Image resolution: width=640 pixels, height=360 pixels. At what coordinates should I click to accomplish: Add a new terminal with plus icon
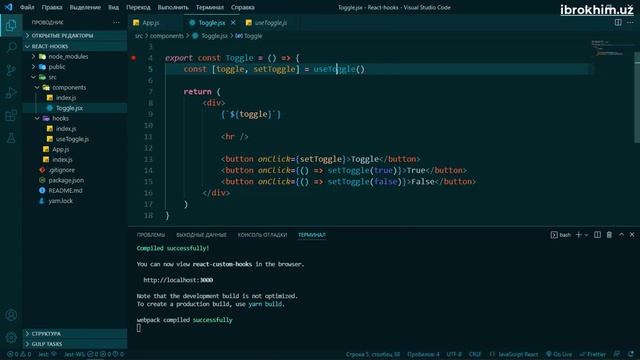[578, 235]
